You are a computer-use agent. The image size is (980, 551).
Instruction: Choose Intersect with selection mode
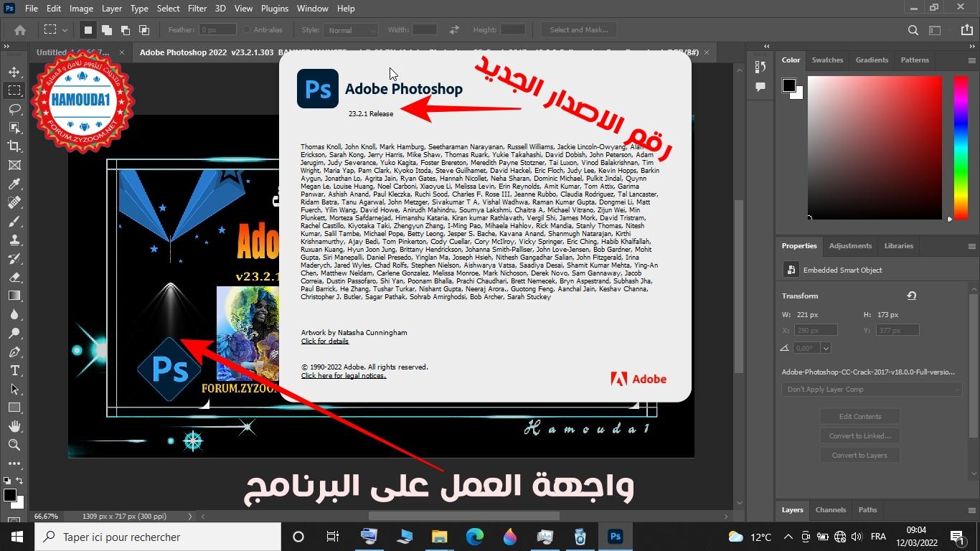pyautogui.click(x=143, y=30)
